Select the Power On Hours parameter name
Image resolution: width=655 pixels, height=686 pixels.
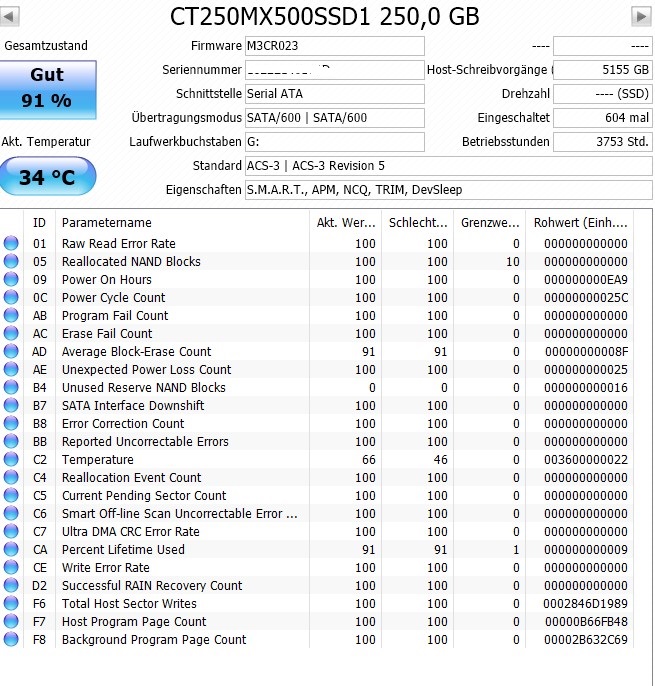(x=107, y=280)
